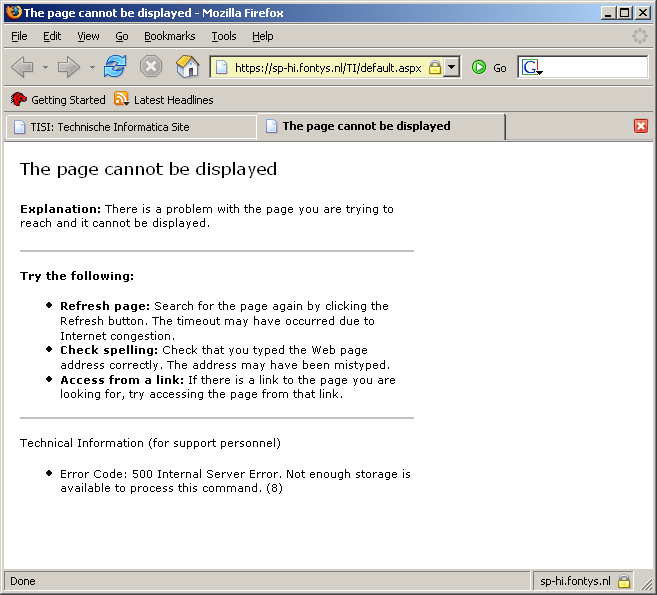Switch to TISI: Technische Informatica Site tab
This screenshot has width=657, height=595.
click(x=131, y=127)
